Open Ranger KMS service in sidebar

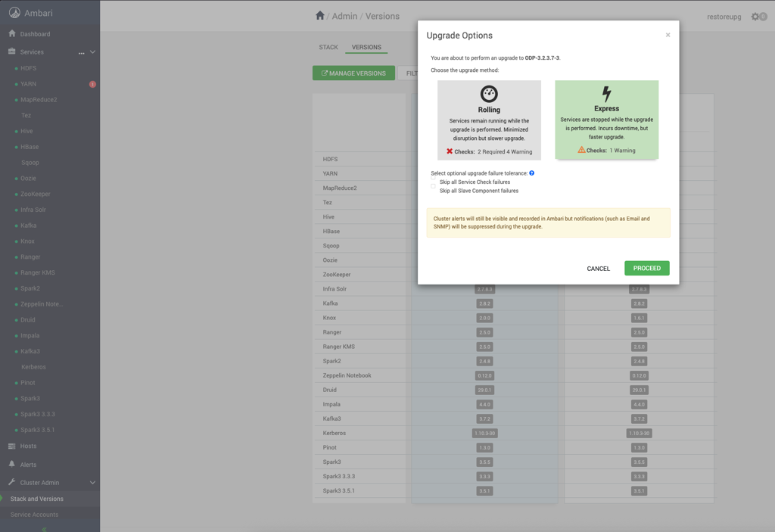point(38,272)
